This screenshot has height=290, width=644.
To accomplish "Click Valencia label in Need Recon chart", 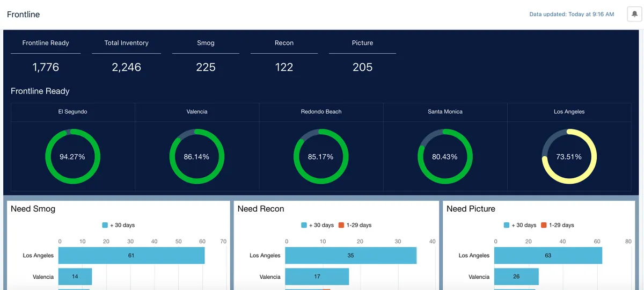I will (x=270, y=277).
